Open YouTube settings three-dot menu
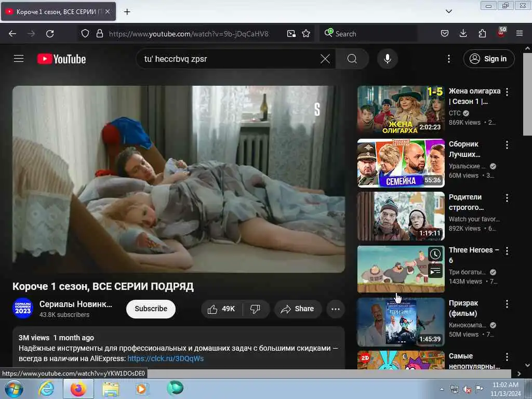 pyautogui.click(x=448, y=59)
